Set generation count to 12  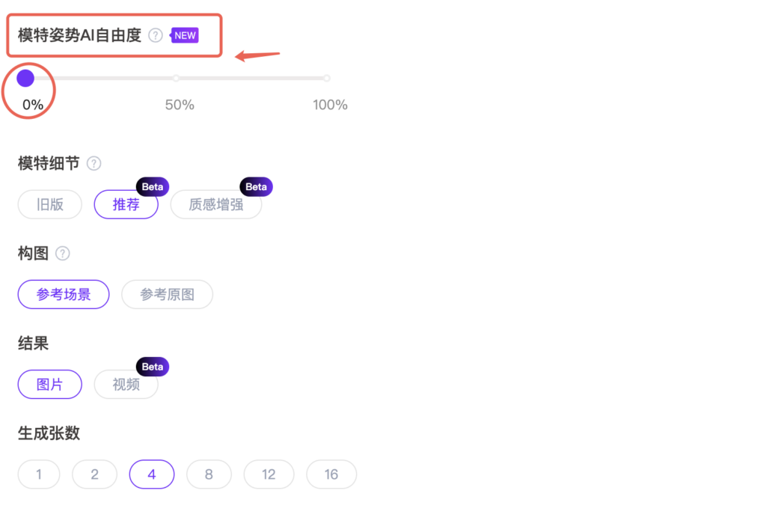269,474
